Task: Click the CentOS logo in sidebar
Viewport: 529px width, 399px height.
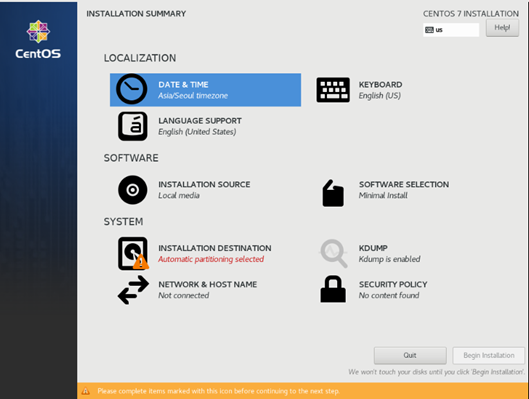Action: point(38,39)
